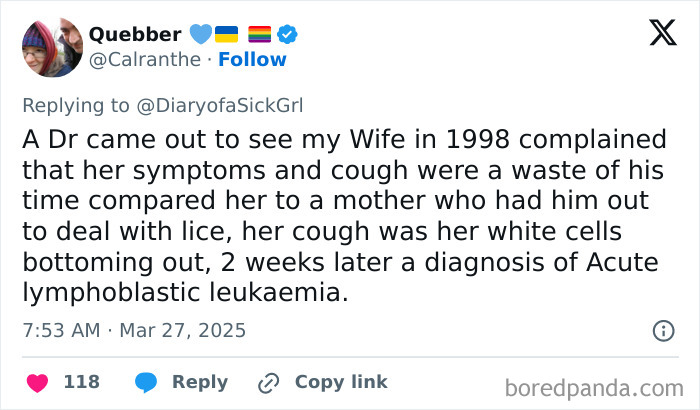
Task: Click the 118 likes count
Action: coord(81,382)
